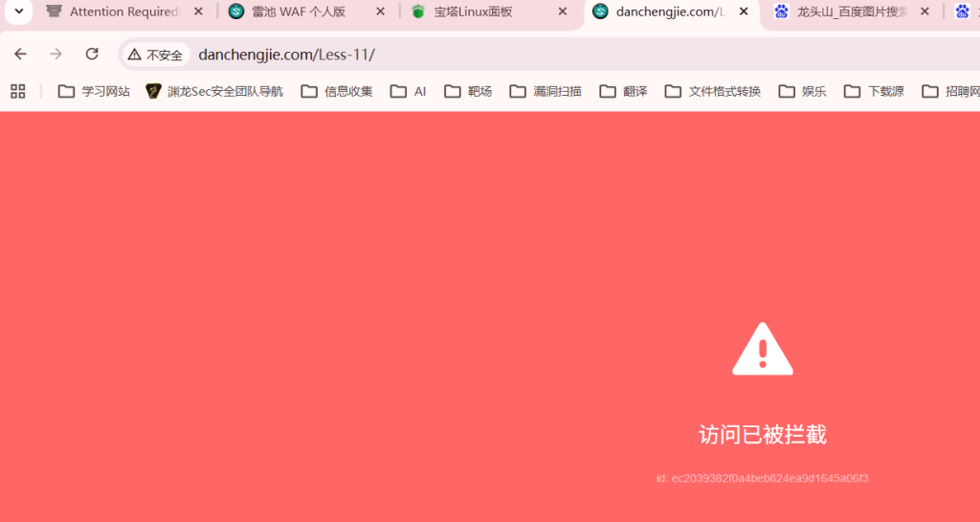This screenshot has height=522, width=980.
Task: Expand the 信息收集 bookmark folder
Action: tap(337, 91)
